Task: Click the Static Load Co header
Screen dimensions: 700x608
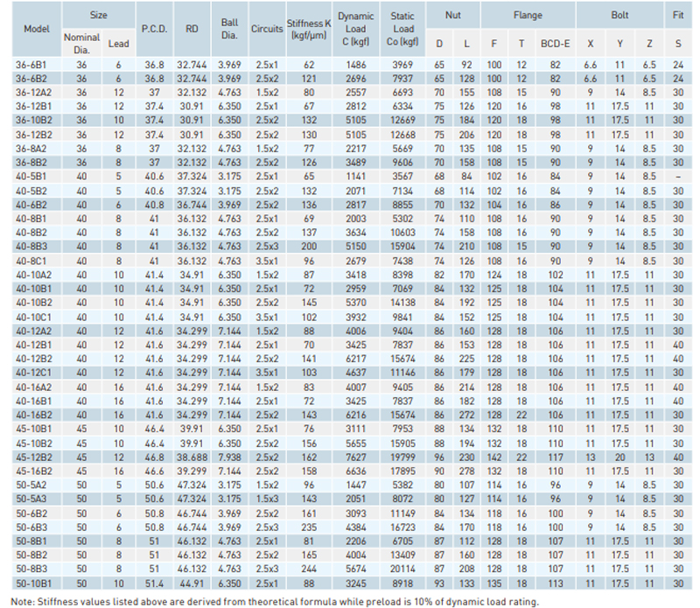Action: pyautogui.click(x=401, y=28)
